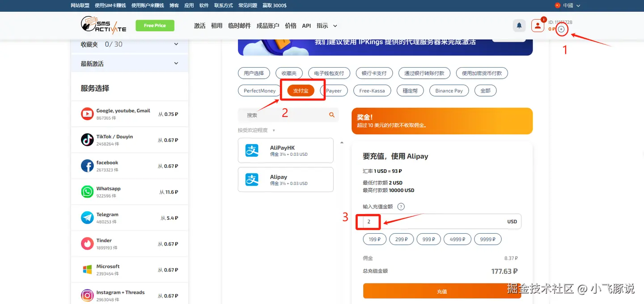Select the 穩定幣 filter tag

(410, 90)
